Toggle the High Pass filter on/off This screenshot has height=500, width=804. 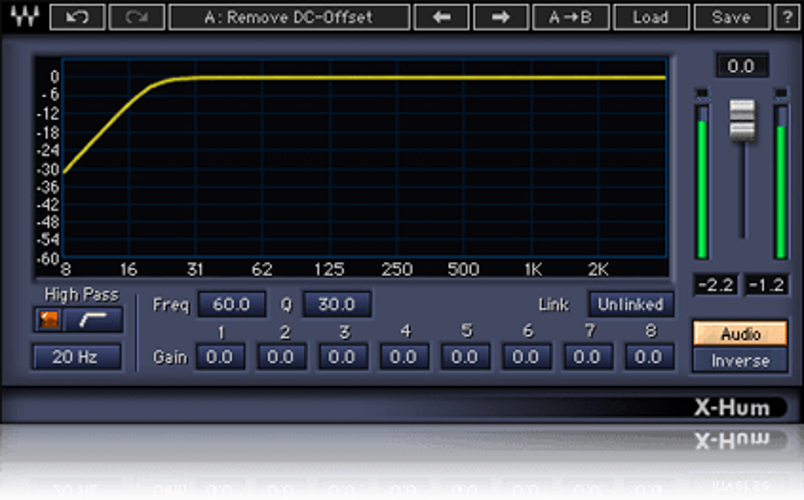point(49,320)
